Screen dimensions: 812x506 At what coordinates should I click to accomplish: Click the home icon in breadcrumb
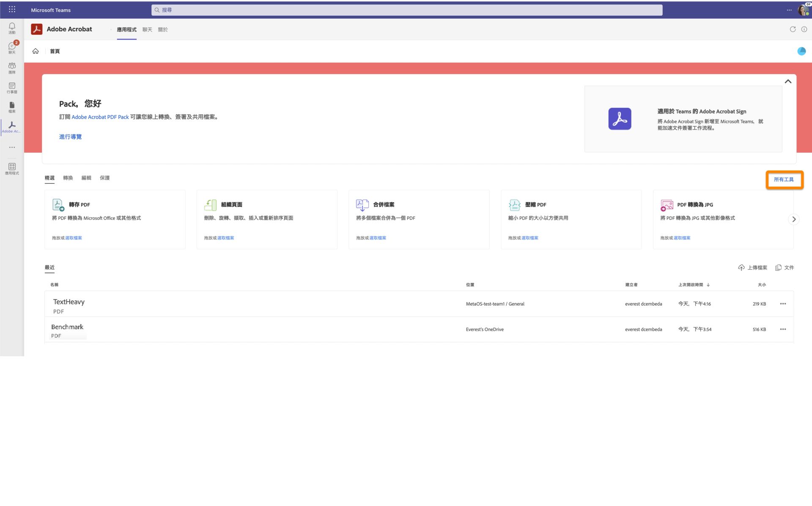(36, 51)
